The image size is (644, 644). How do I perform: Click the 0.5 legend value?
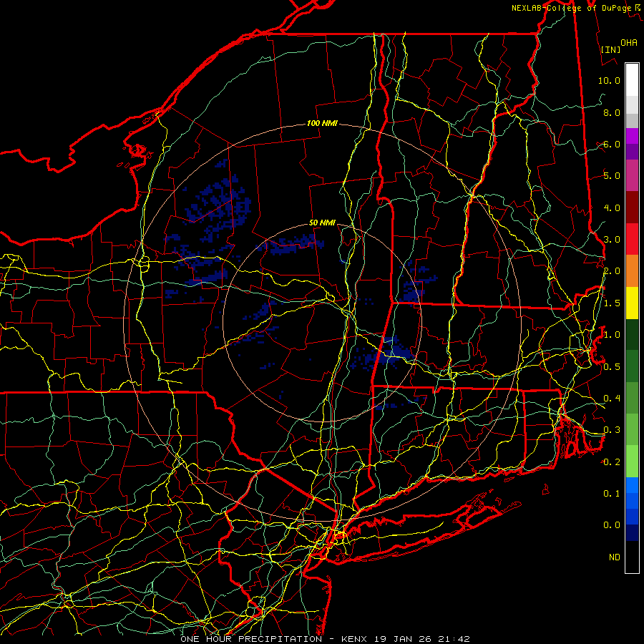pos(612,367)
